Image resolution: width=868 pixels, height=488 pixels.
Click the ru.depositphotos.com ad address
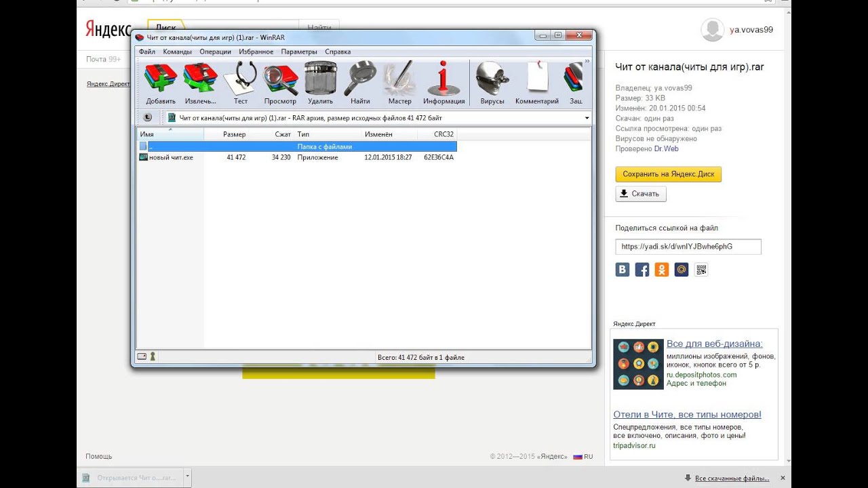(x=701, y=375)
